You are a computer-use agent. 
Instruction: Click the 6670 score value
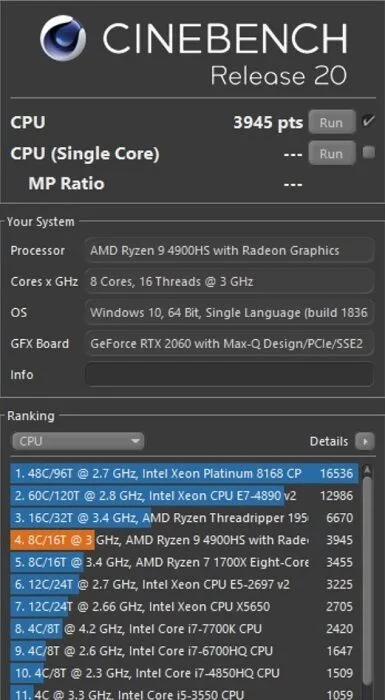[x=339, y=518]
